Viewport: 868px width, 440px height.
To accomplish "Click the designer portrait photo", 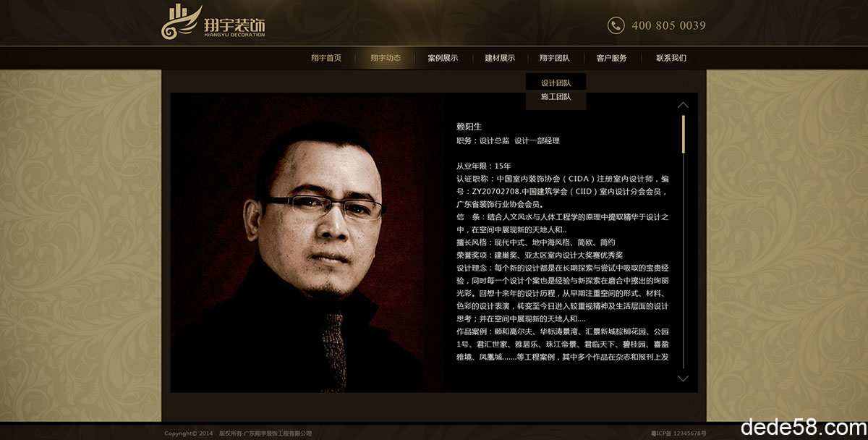I will tap(307, 242).
